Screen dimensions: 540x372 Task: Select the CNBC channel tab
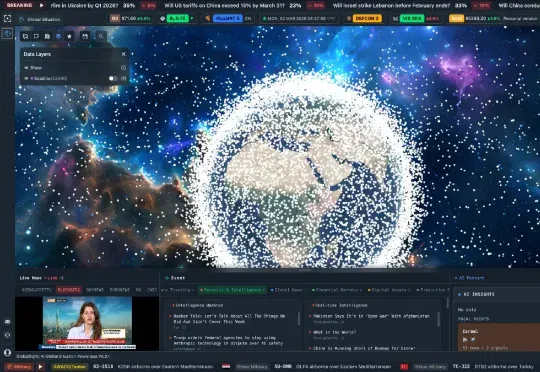coord(152,290)
